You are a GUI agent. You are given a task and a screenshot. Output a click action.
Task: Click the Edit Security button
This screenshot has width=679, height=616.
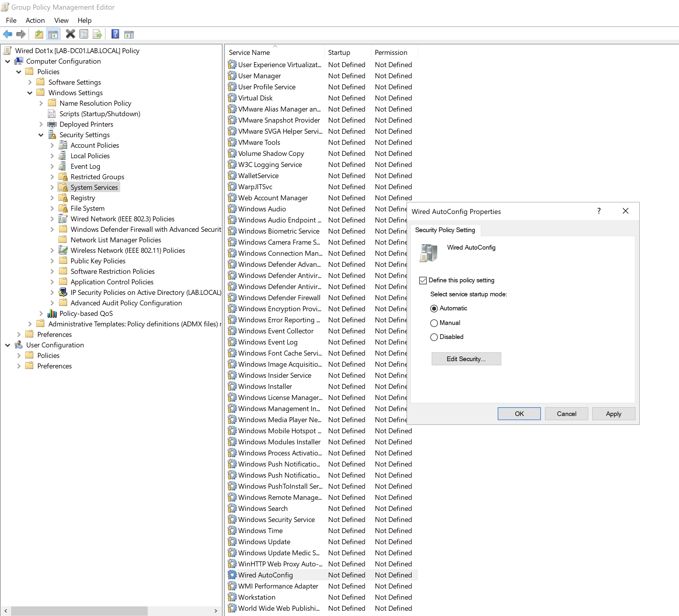(x=466, y=359)
